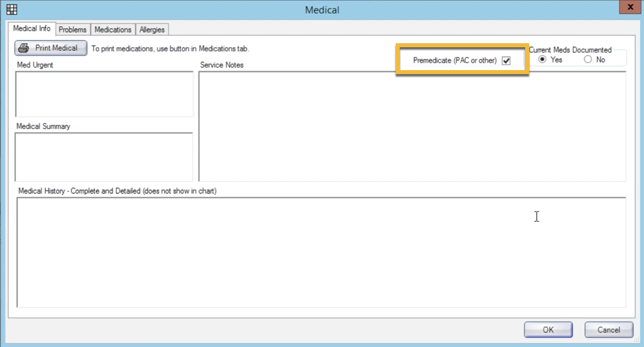Open the Medications tab
Image resolution: width=644 pixels, height=347 pixels.
pyautogui.click(x=113, y=30)
